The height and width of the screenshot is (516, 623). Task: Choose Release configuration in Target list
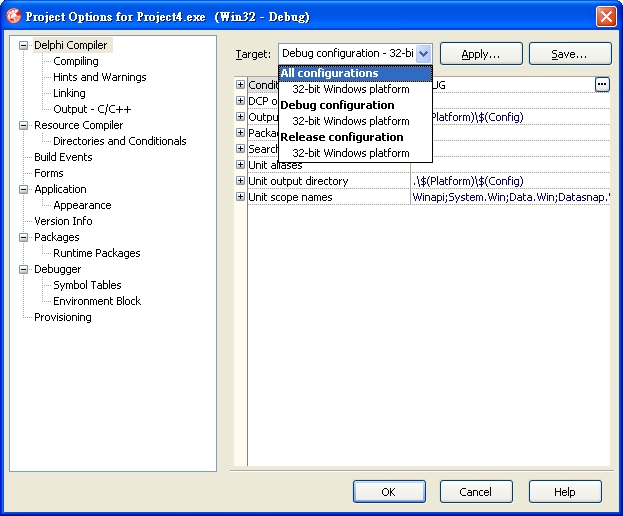coord(355,137)
